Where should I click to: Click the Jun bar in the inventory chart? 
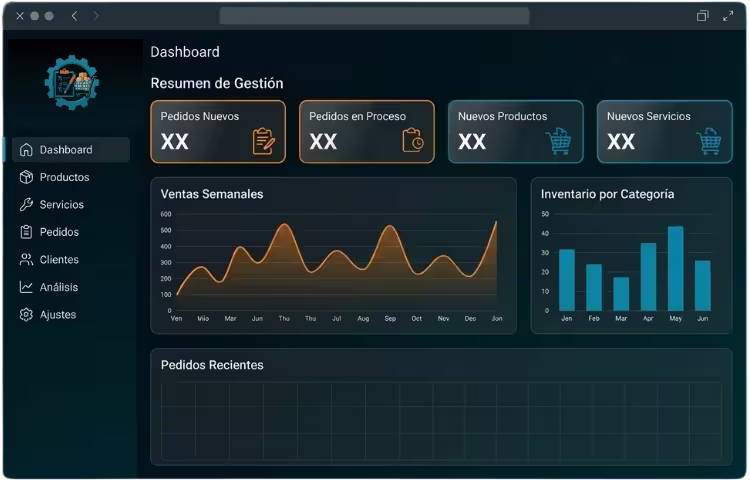703,286
